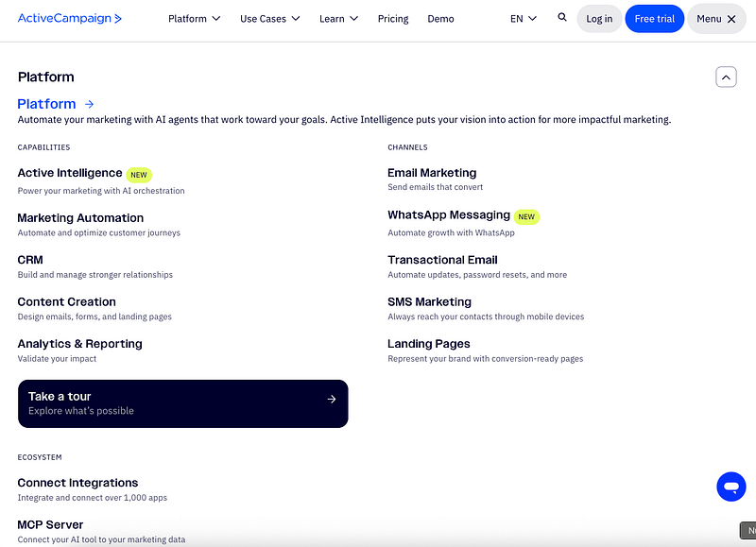Close the Menu overlay
Image resolution: width=756 pixels, height=547 pixels.
tap(716, 19)
